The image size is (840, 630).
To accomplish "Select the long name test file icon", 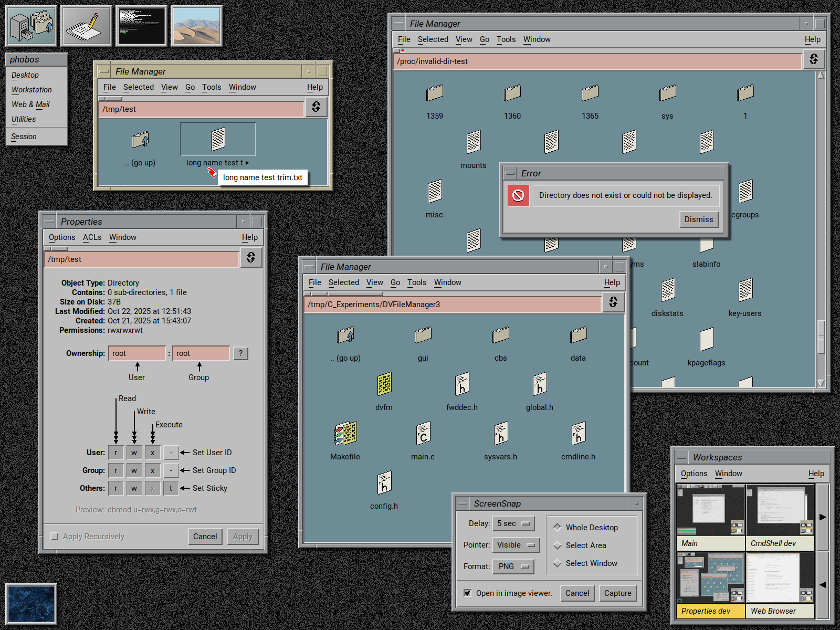I will [218, 139].
